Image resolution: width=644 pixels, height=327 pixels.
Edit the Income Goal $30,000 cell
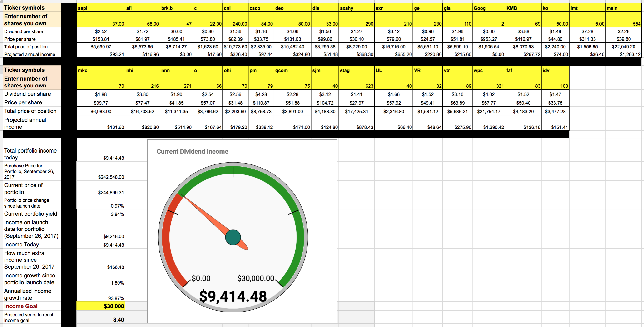[100, 306]
